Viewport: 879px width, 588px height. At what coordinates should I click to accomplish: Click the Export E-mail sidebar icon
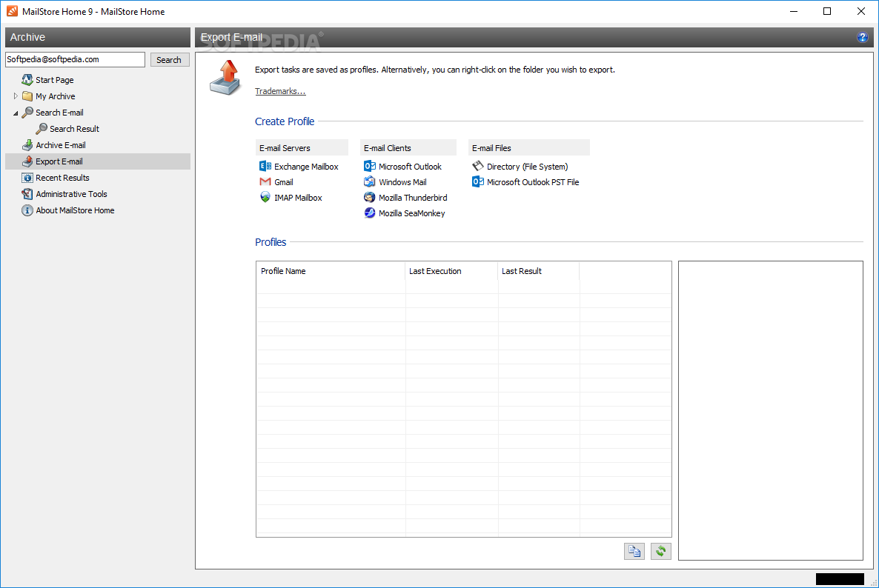point(27,161)
